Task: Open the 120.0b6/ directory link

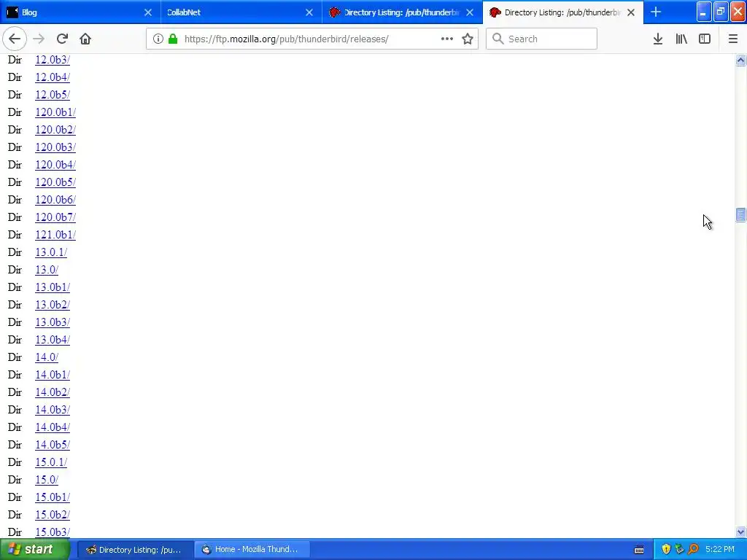Action: point(55,200)
